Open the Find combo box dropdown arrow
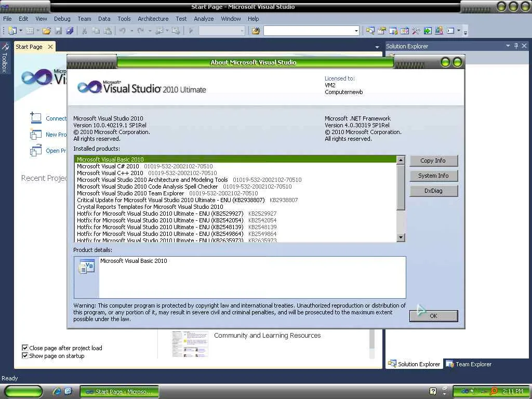The image size is (532, 399). click(x=356, y=31)
